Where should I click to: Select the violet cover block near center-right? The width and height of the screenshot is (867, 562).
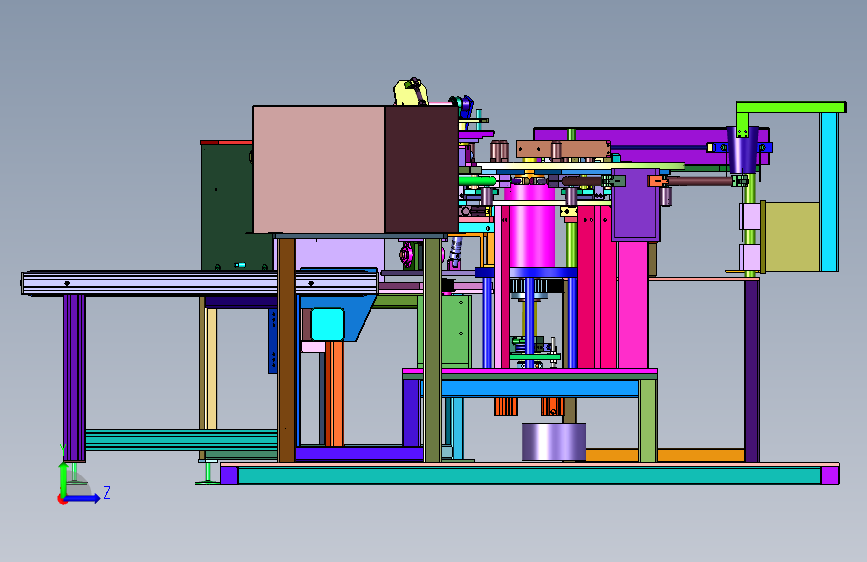click(x=636, y=205)
